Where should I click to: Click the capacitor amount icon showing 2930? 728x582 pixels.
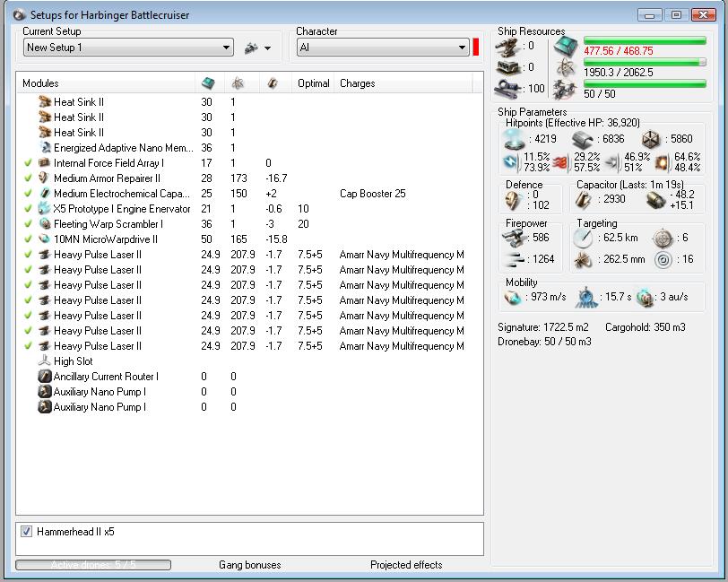coord(584,199)
